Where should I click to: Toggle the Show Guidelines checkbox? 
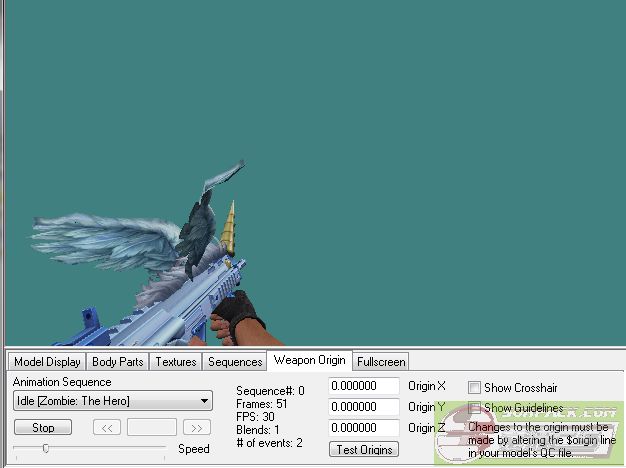(x=474, y=408)
